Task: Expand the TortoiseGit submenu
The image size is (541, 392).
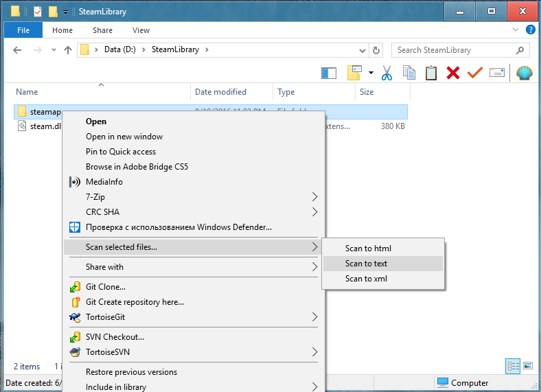Action: [194, 317]
